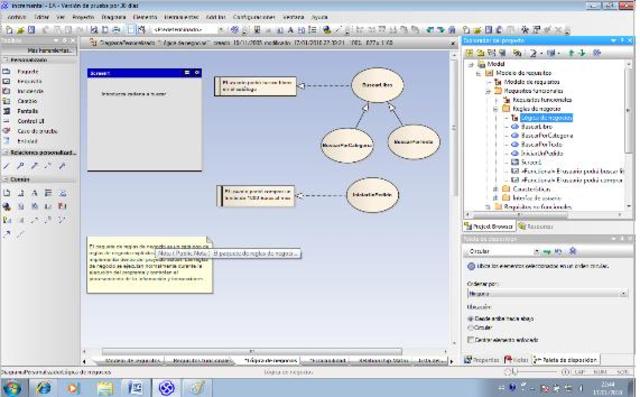640x397 pixels.
Task: Select Desde arriba hacia abajo radio option
Action: [x=470, y=319]
